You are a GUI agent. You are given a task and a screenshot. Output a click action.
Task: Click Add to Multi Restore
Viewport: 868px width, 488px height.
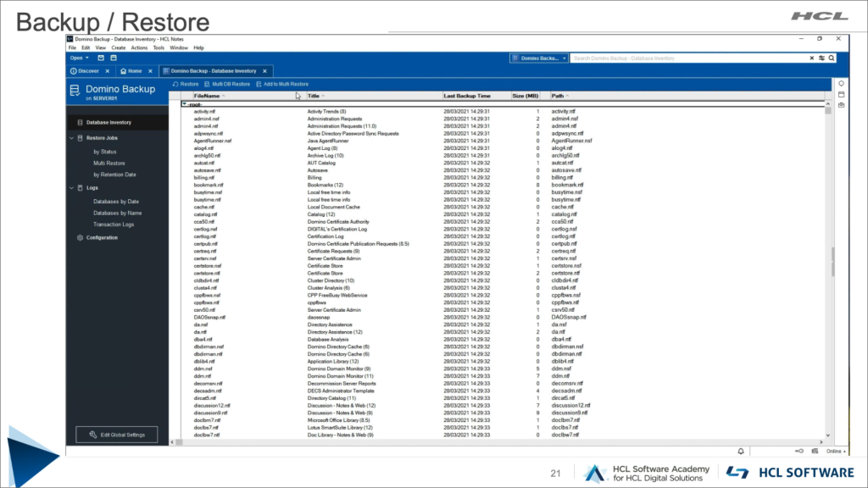coord(282,84)
